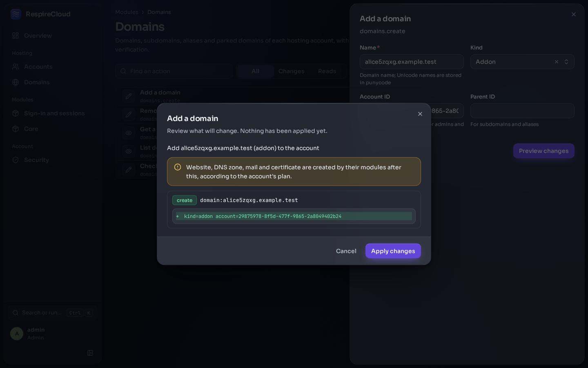
Task: Open the Accounts sidebar item
Action: click(x=52, y=67)
